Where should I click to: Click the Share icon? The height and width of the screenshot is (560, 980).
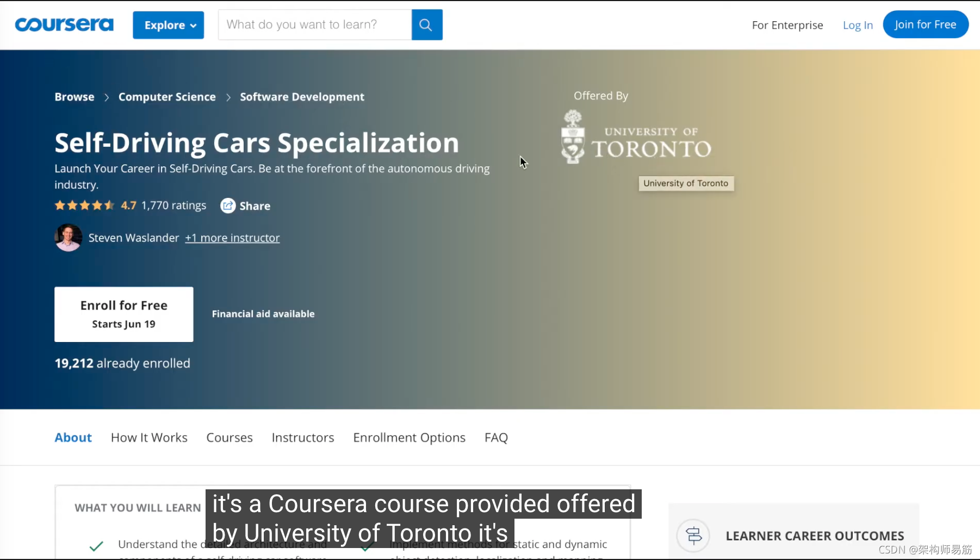click(x=228, y=206)
